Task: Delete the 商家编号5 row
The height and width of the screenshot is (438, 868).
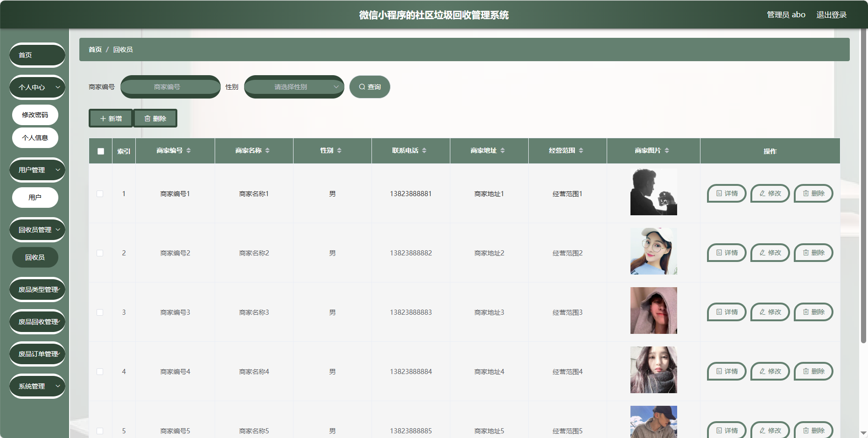Action: [x=813, y=430]
